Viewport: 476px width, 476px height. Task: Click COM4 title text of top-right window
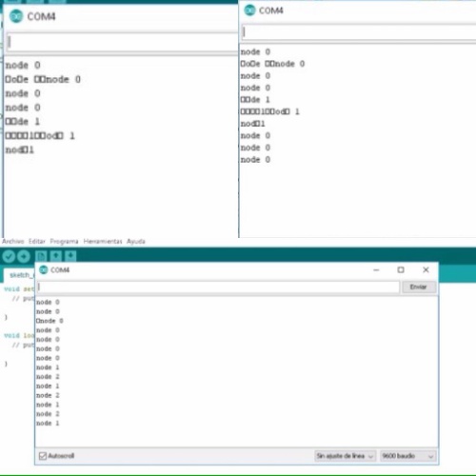271,10
